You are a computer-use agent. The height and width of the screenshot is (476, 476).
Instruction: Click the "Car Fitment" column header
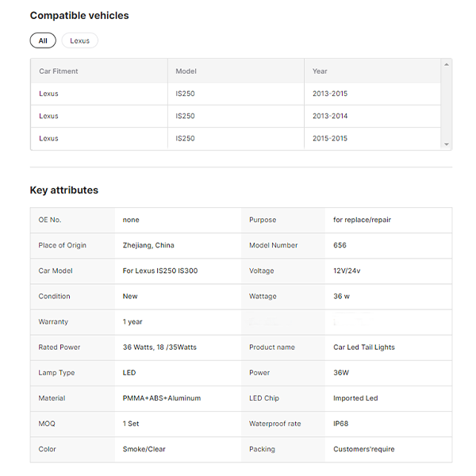(x=59, y=71)
